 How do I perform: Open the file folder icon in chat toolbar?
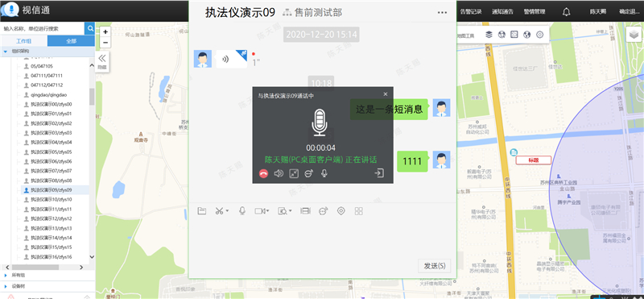[201, 211]
